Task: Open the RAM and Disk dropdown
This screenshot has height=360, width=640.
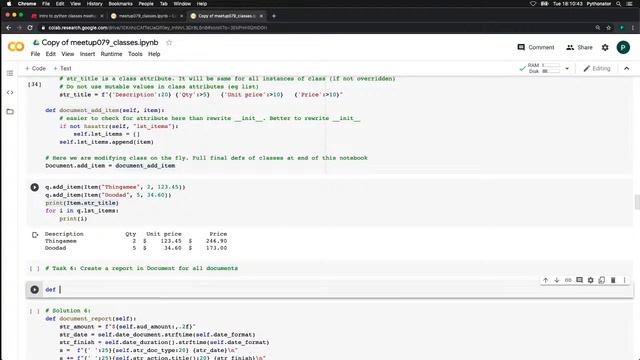Action: [567, 69]
